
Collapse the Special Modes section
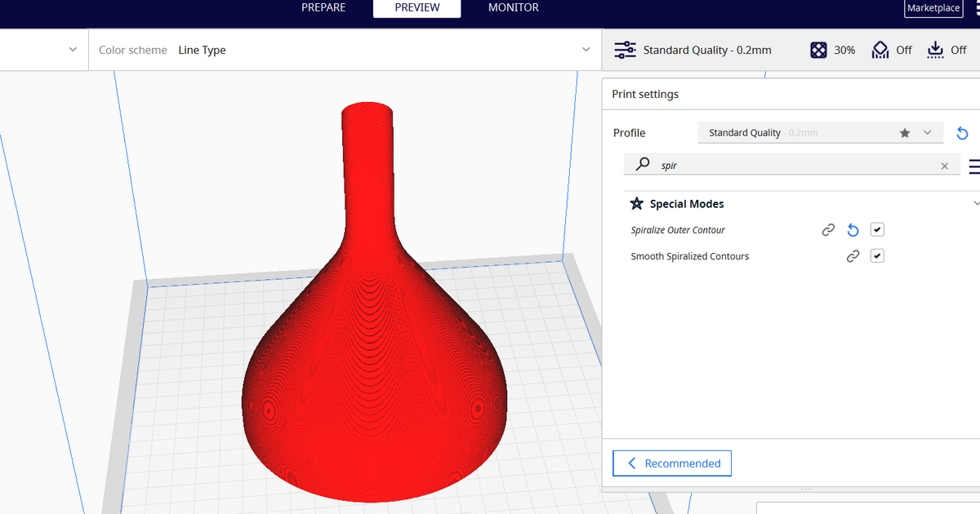pyautogui.click(x=977, y=202)
